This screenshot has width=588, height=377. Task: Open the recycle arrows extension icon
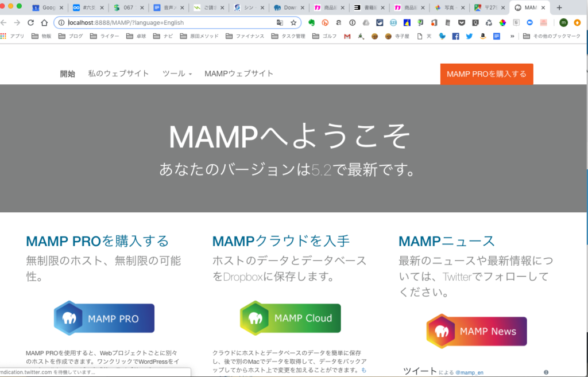489,22
